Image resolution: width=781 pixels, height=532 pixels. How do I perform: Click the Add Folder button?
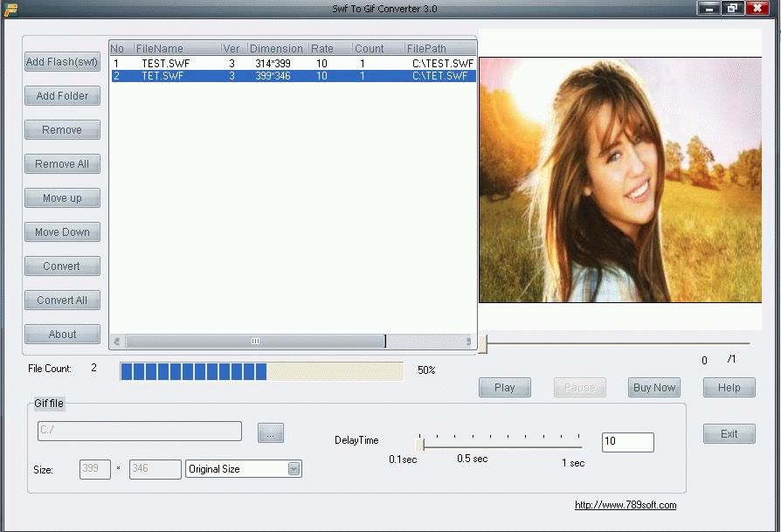62,95
